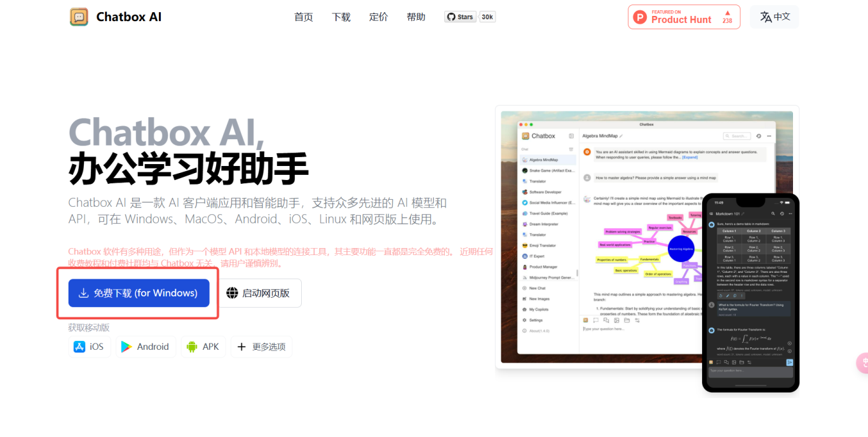The image size is (868, 437).
Task: Click 免费下载 (for Windows) button
Action: click(x=139, y=293)
